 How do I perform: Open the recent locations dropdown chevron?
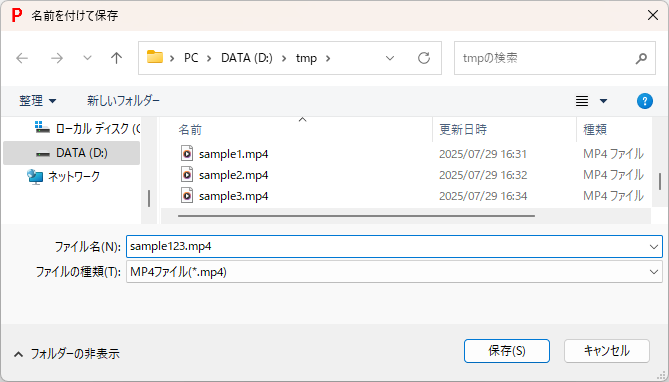point(87,58)
